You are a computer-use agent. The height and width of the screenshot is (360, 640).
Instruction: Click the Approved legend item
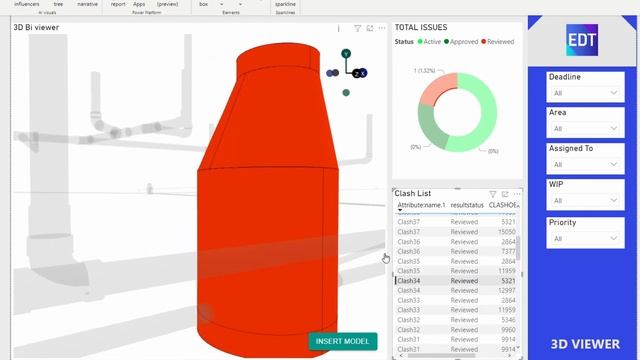[461, 42]
